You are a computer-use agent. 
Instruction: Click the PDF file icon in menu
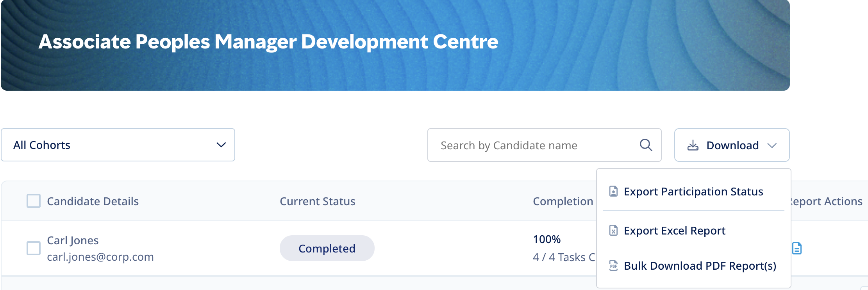[613, 266]
